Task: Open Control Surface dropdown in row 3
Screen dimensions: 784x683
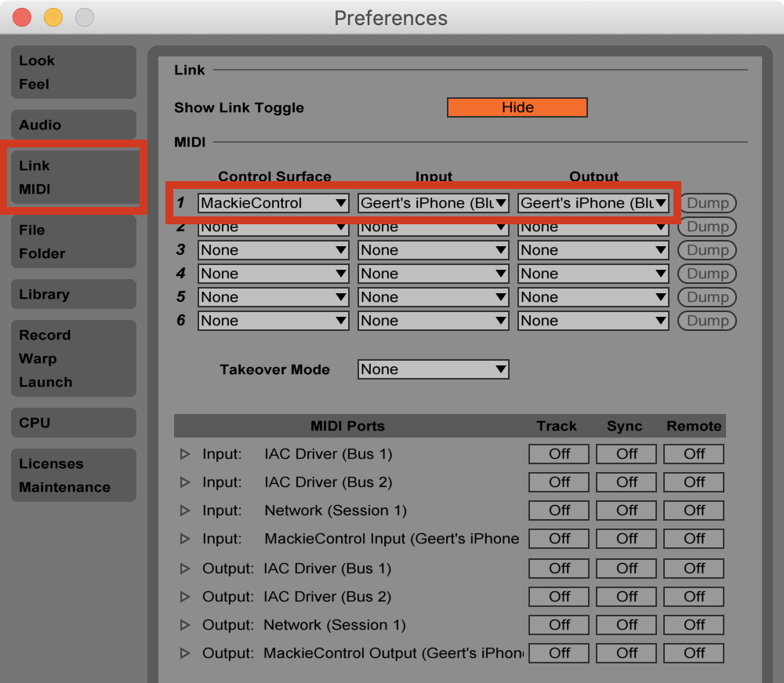Action: point(273,250)
